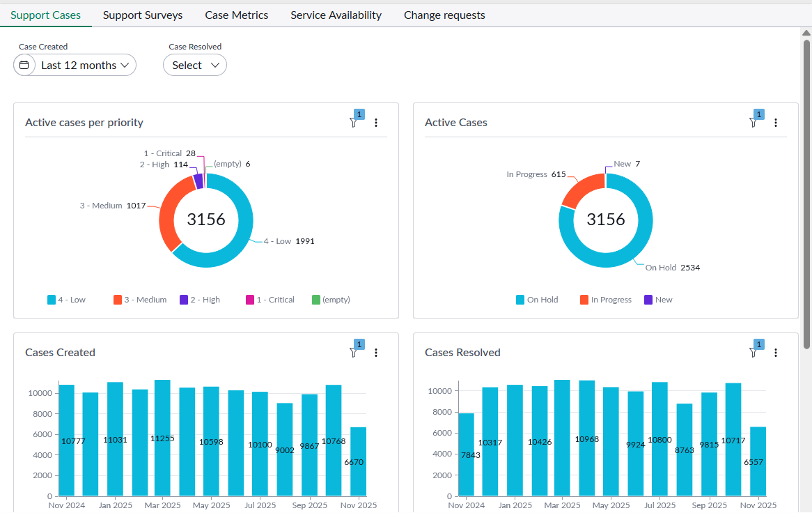Open more options for Cases Resolved chart
This screenshot has width=812, height=513.
[776, 353]
